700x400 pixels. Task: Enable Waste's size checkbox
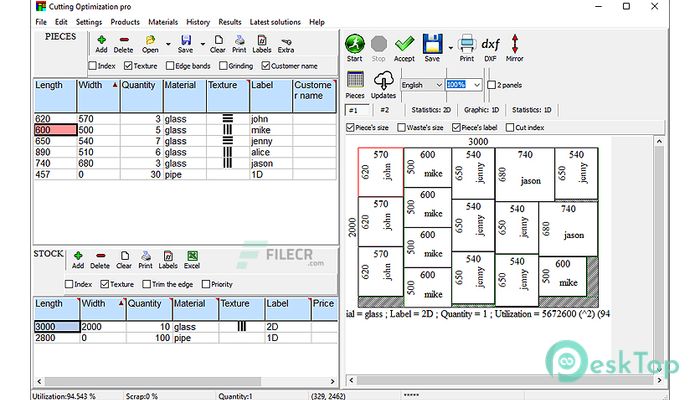[401, 128]
